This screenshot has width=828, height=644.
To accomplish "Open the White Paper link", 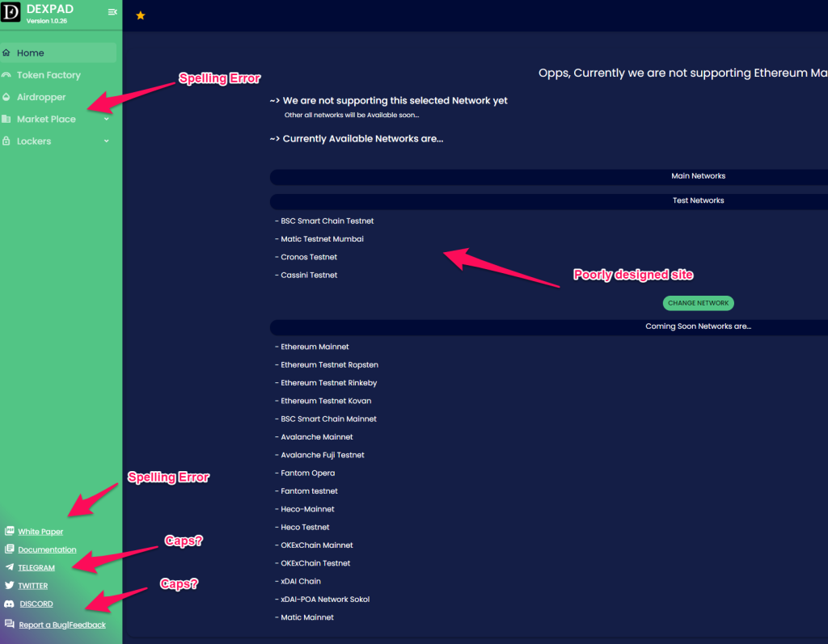I will tap(40, 532).
